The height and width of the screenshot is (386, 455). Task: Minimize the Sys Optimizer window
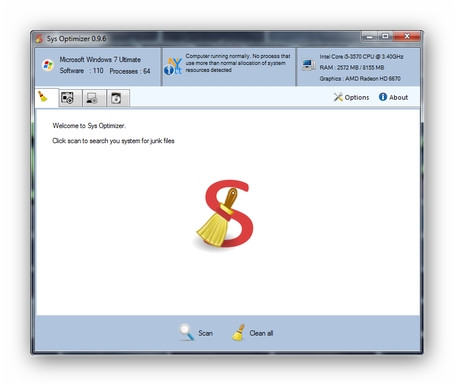[370, 36]
